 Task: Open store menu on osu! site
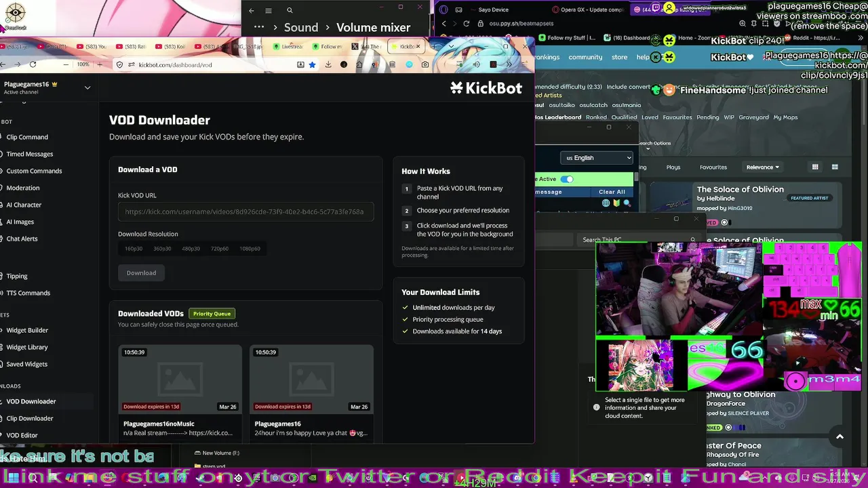[619, 57]
